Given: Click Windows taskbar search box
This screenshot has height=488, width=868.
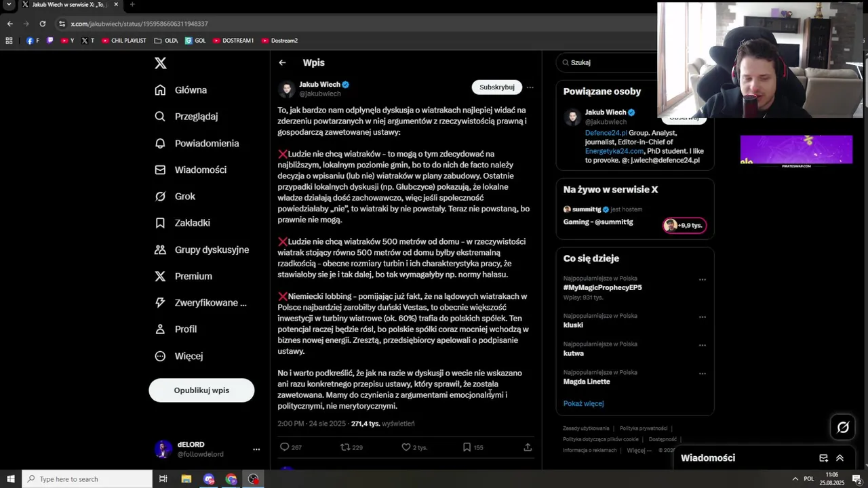Looking at the screenshot, I should point(87,479).
